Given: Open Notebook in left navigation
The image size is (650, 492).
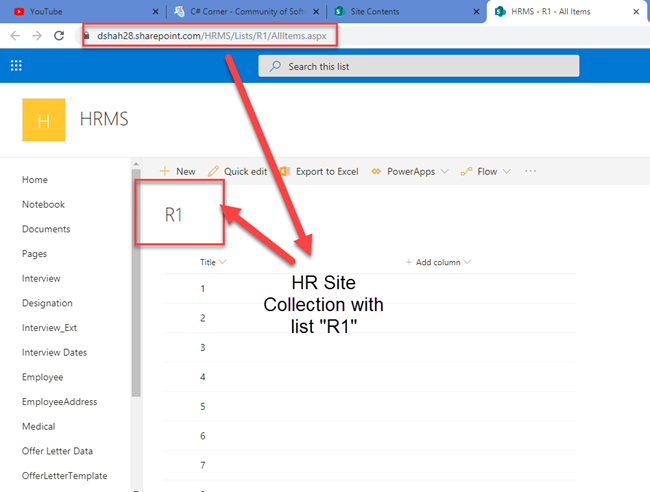Looking at the screenshot, I should [44, 204].
